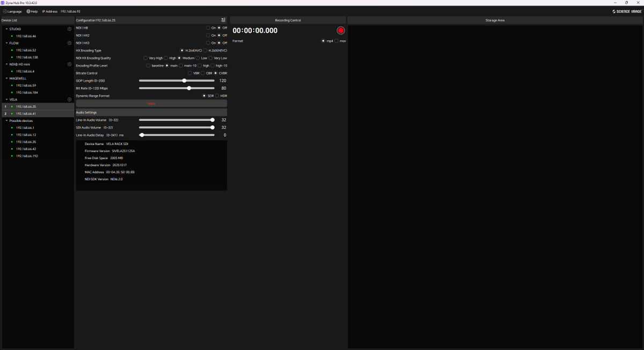Select HDR dynamic range format
Screen dimensions: 644x350
217,96
